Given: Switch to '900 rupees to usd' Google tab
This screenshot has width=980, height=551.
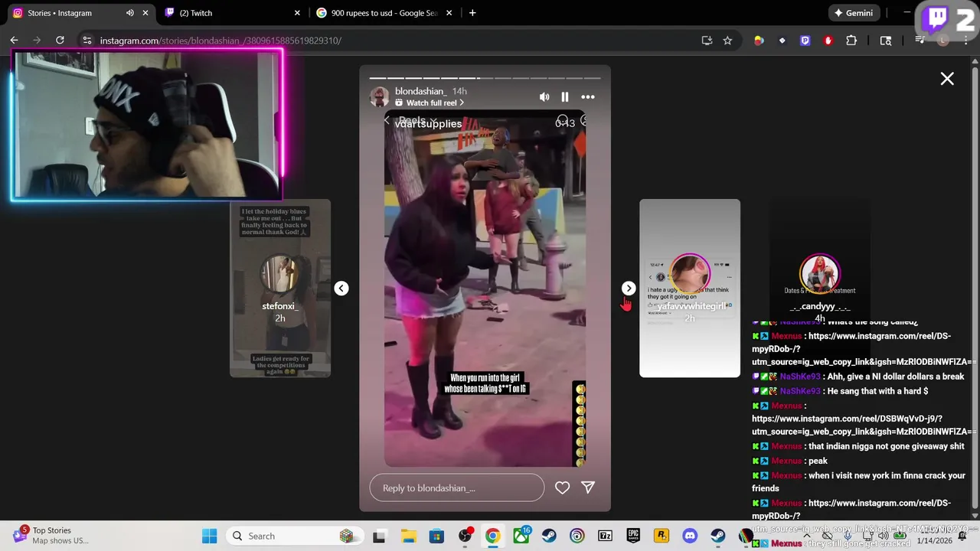Looking at the screenshot, I should pos(383,13).
